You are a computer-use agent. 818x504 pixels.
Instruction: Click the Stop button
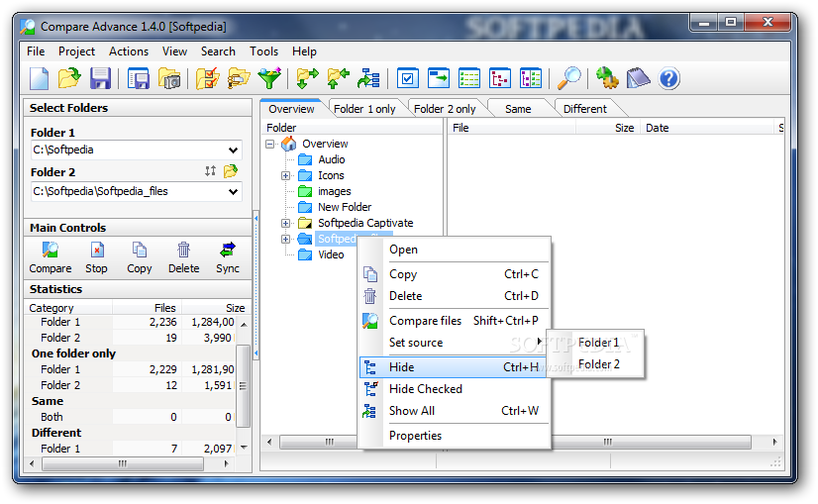coord(96,257)
